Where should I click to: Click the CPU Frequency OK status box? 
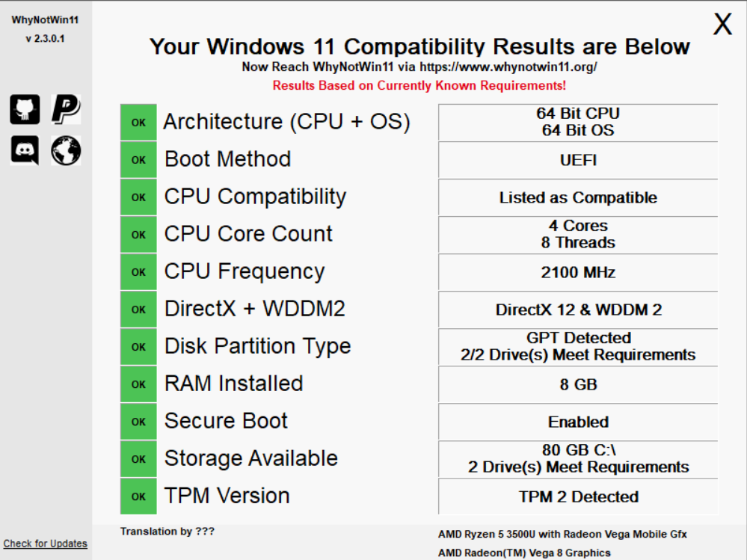(x=138, y=272)
